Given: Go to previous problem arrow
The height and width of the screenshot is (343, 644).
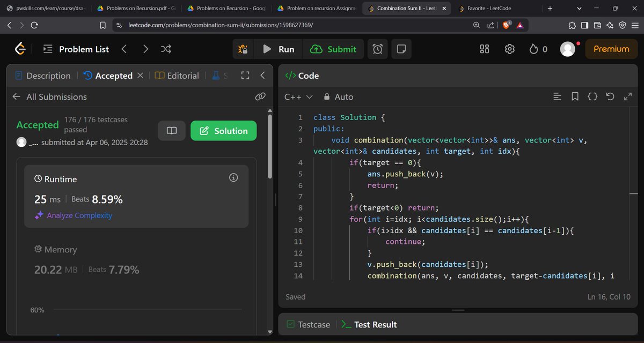Looking at the screenshot, I should (124, 49).
